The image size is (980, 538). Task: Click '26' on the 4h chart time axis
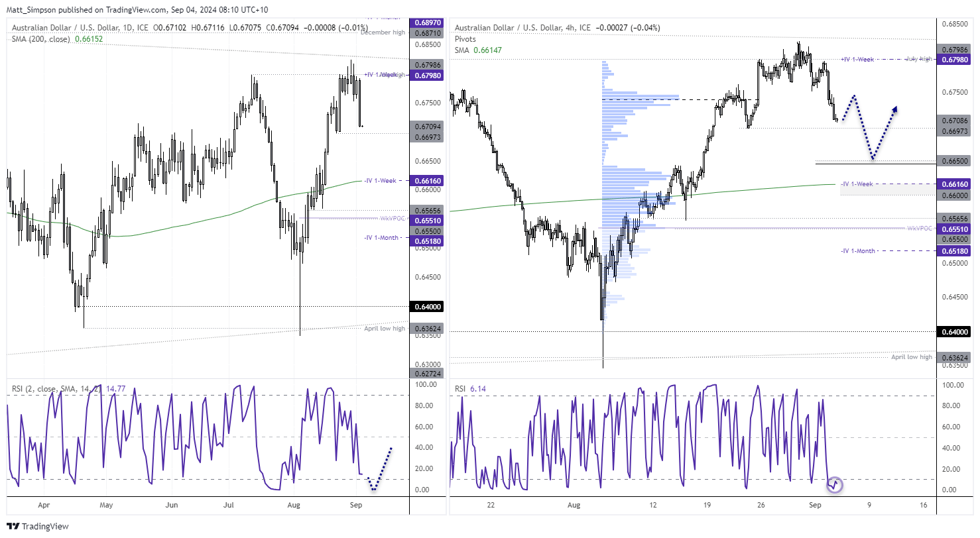click(x=761, y=504)
